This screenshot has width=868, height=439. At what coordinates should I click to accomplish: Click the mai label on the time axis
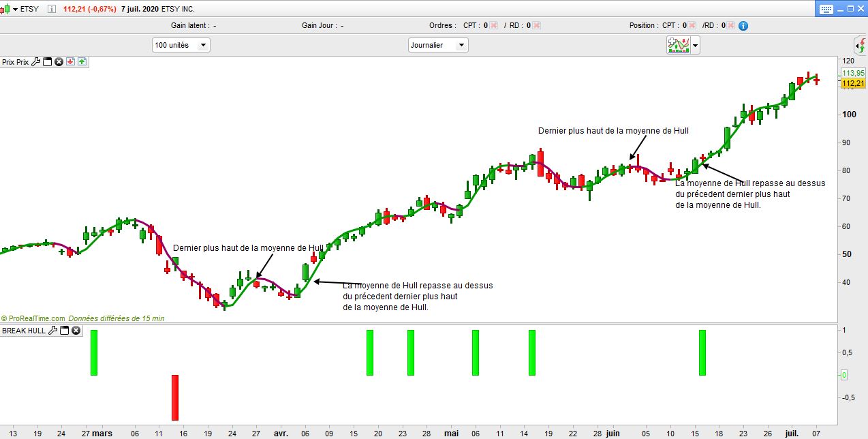coord(451,433)
